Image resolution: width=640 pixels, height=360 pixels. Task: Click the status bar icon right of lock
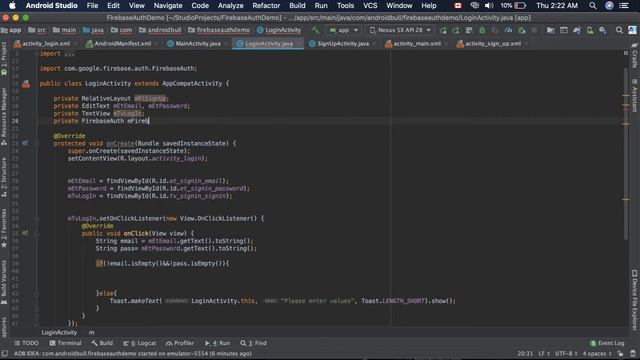pyautogui.click(x=633, y=353)
